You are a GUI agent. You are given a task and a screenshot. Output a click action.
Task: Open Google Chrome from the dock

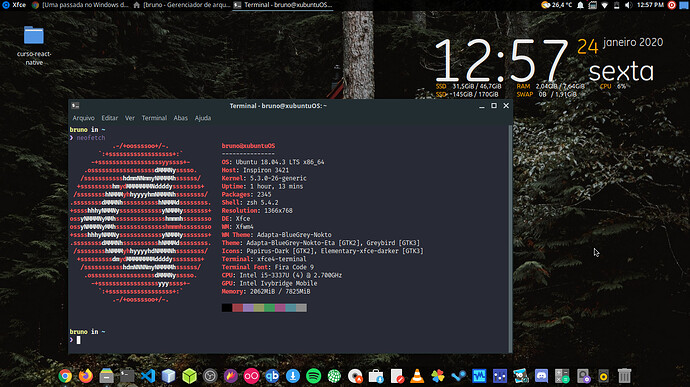point(65,376)
